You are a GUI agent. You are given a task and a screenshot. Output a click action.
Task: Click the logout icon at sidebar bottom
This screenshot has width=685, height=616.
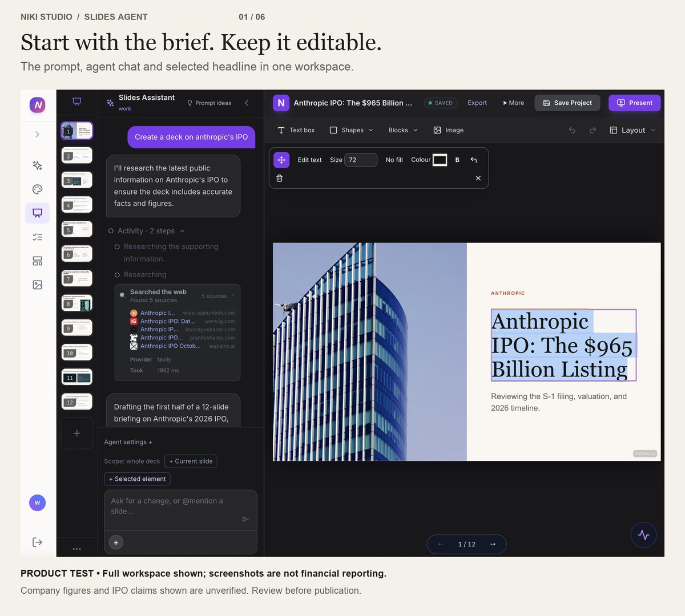click(37, 542)
